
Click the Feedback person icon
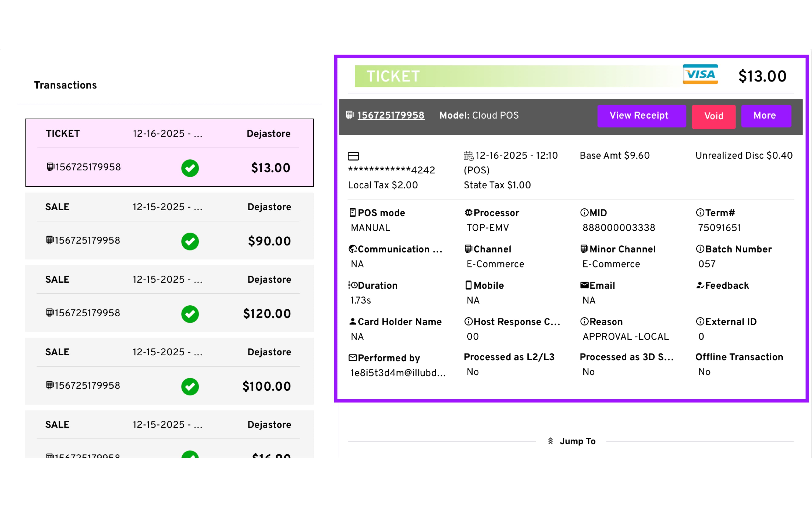(x=700, y=285)
